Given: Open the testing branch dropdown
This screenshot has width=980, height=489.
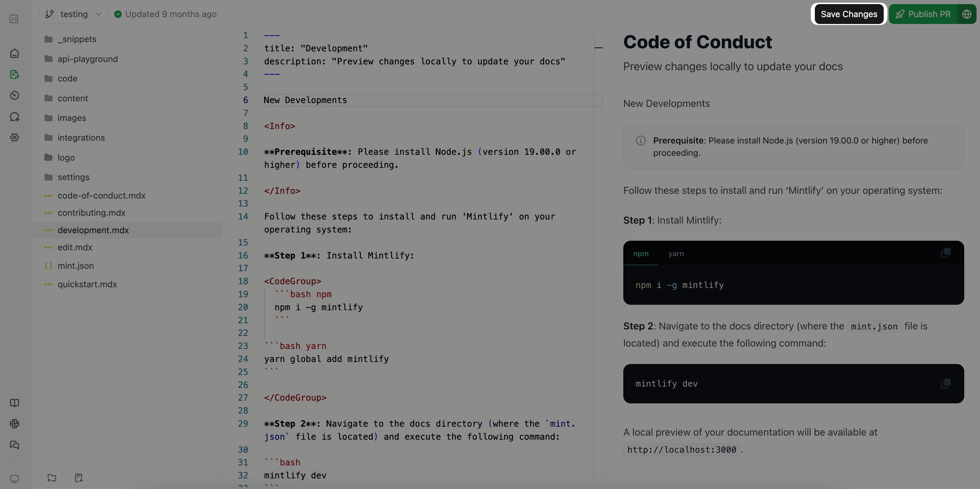Looking at the screenshot, I should 73,14.
